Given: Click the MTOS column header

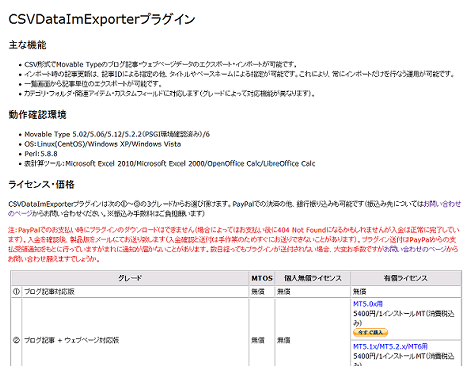Looking at the screenshot, I should [262, 278].
